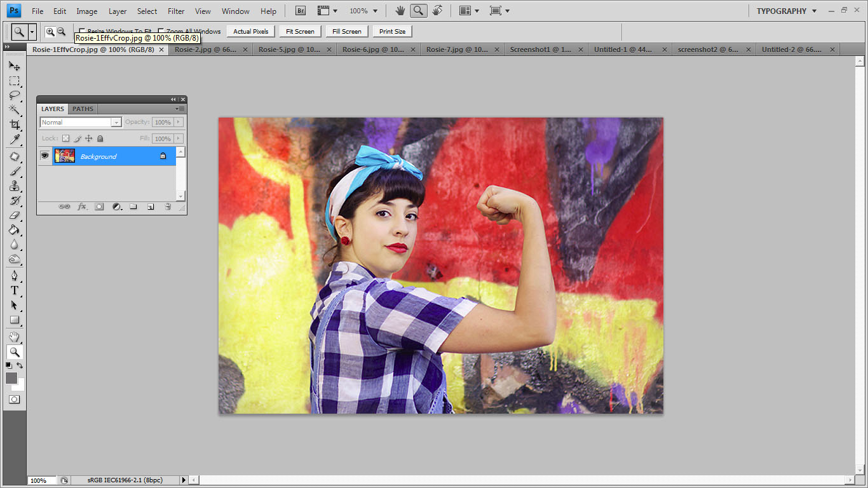Select the Crop tool
This screenshot has height=488, width=868.
tap(14, 125)
